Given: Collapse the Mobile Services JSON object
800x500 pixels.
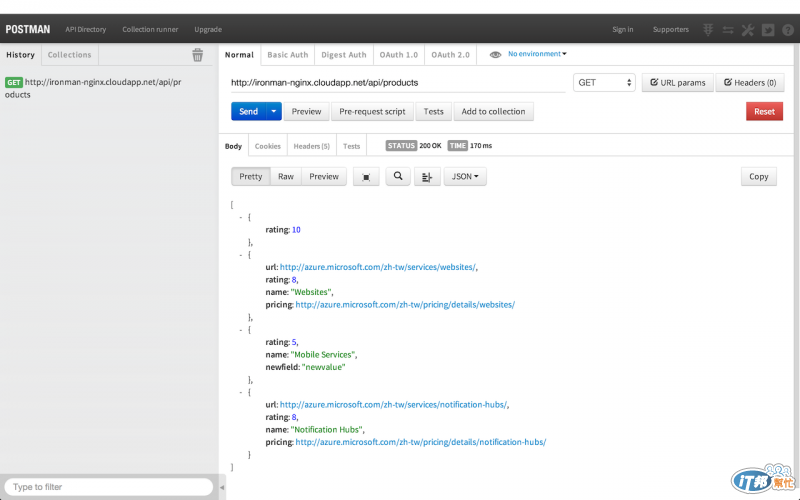Looking at the screenshot, I should point(241,330).
